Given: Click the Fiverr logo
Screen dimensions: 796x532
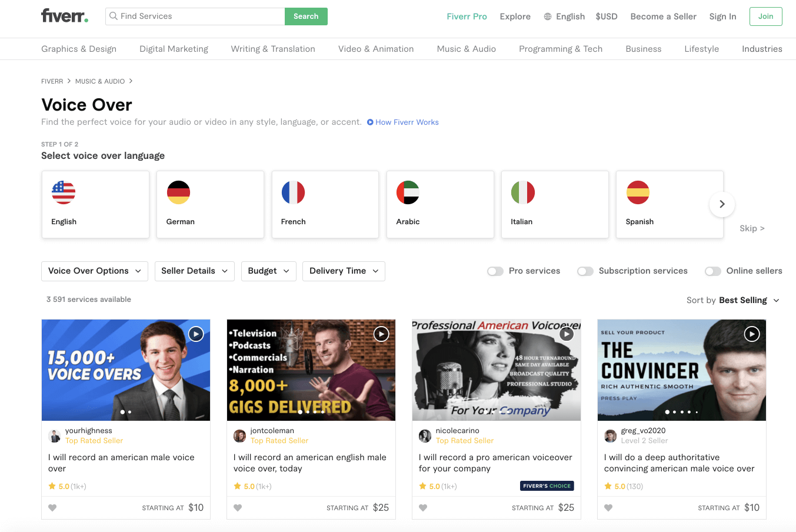Looking at the screenshot, I should (65, 16).
